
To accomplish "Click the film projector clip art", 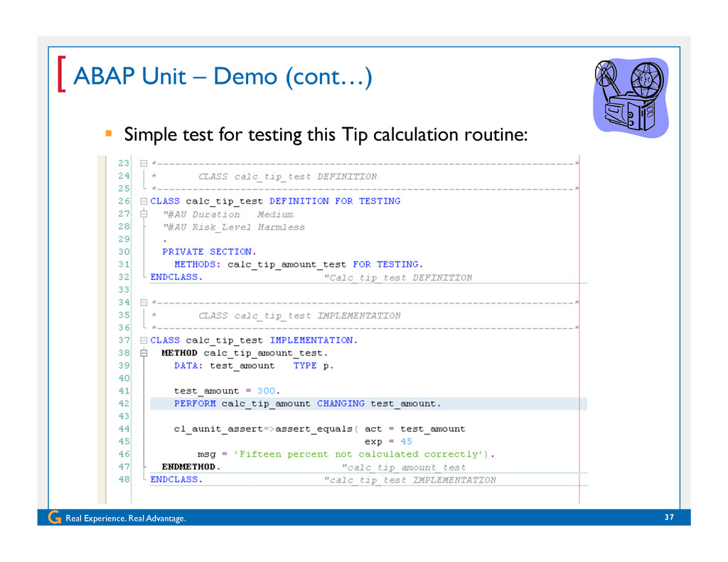I will [x=631, y=97].
